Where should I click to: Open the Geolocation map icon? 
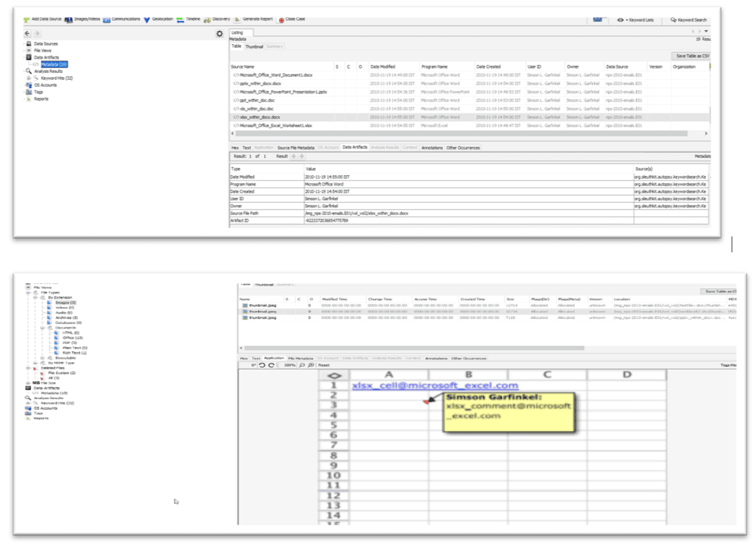tap(147, 20)
